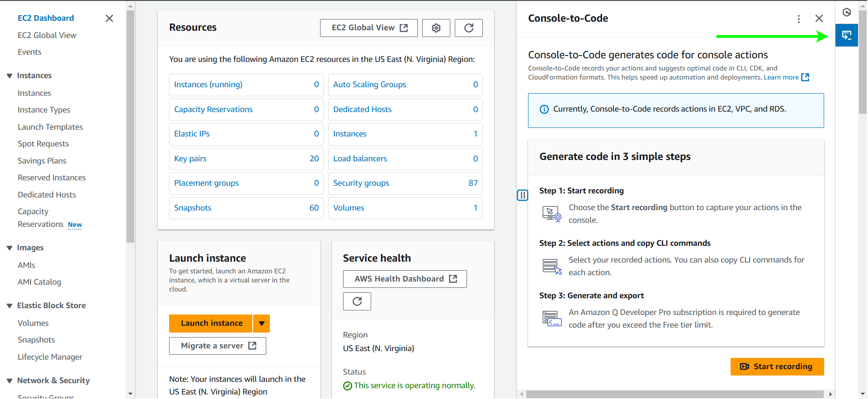
Task: Click Snapshots count 60
Action: coord(314,208)
